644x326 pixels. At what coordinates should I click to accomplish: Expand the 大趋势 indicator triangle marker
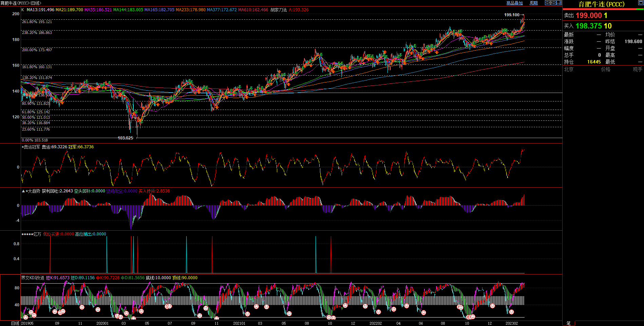pos(23,191)
